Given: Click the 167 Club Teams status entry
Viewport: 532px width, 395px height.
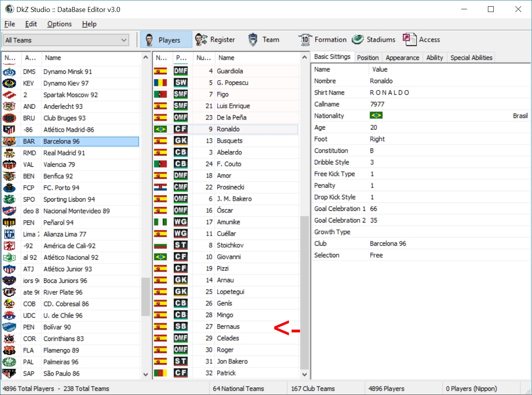Looking at the screenshot, I should (x=313, y=388).
